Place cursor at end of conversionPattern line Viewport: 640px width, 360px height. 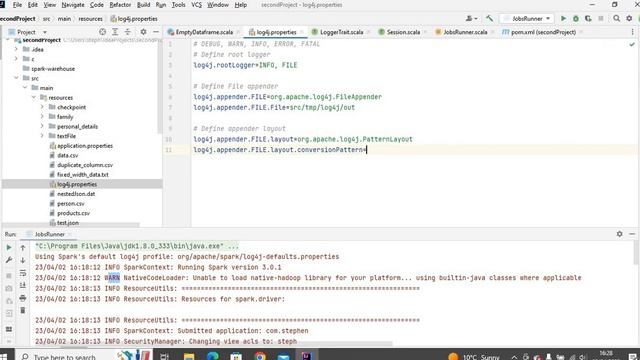367,150
